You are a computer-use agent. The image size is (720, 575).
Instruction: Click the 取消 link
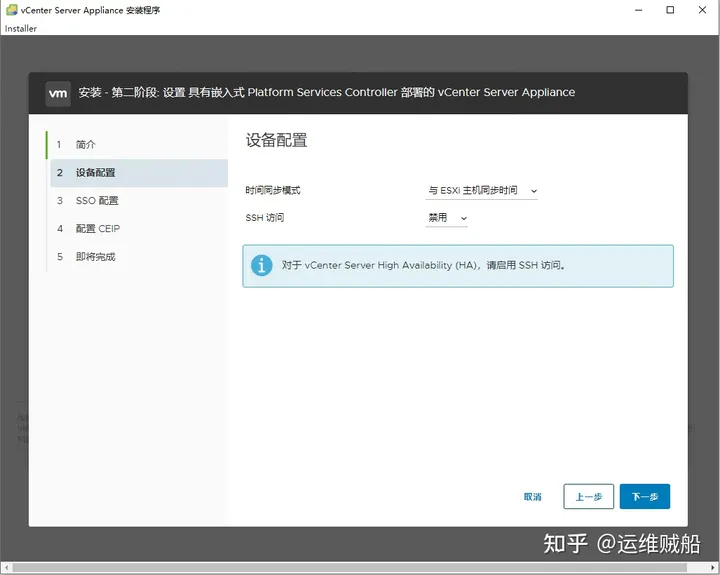pos(532,497)
